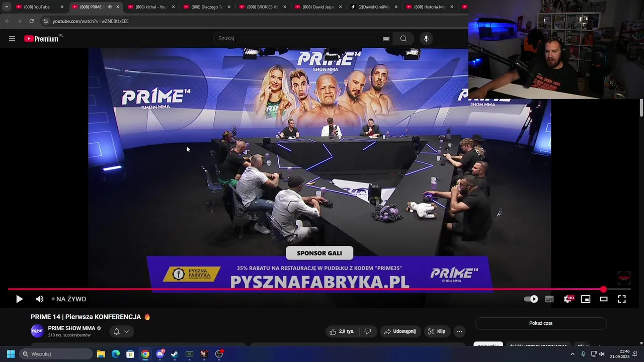Click the search magnifier button
Screen dimensions: 644x362
pos(404,39)
